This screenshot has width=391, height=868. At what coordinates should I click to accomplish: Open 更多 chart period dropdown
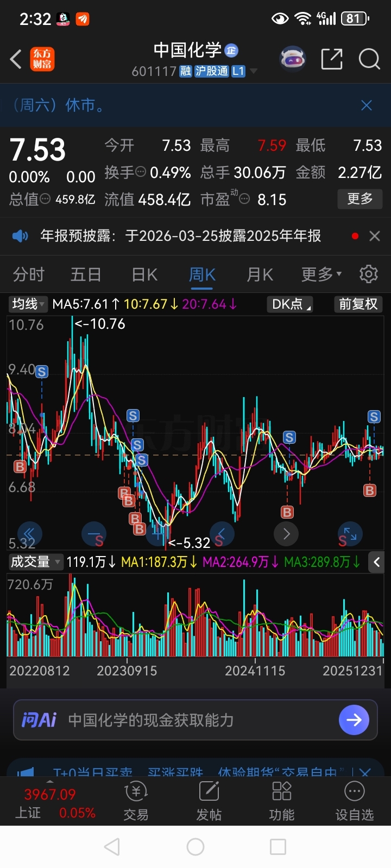point(321,275)
